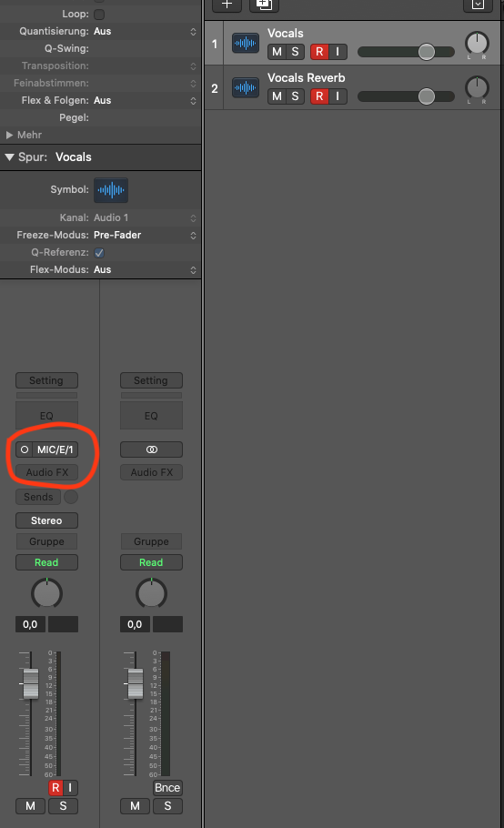504x828 pixels.
Task: Disable record on Vocals Reverb track
Action: point(319,96)
